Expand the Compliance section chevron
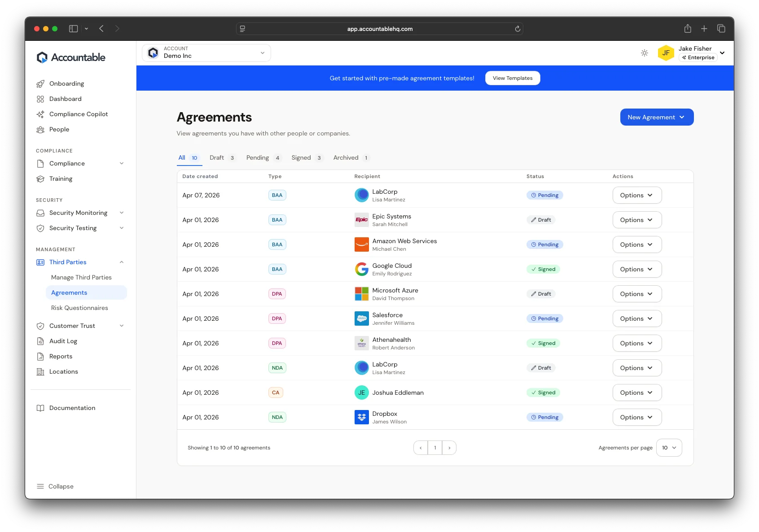Image resolution: width=759 pixels, height=532 pixels. [122, 163]
